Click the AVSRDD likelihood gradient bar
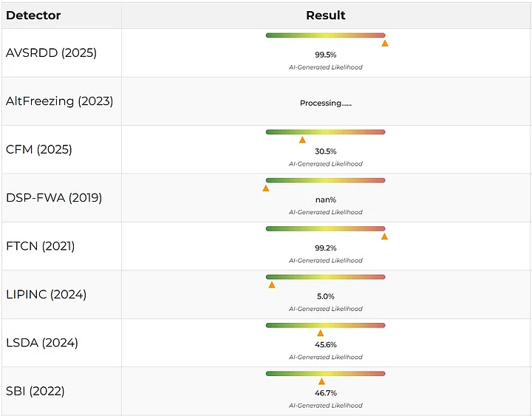This screenshot has width=532, height=416. 325,35
